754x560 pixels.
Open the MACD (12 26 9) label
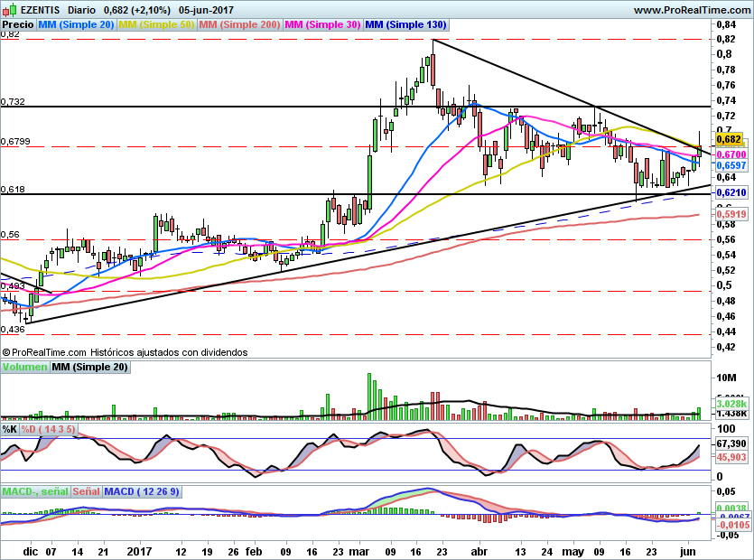coord(142,491)
